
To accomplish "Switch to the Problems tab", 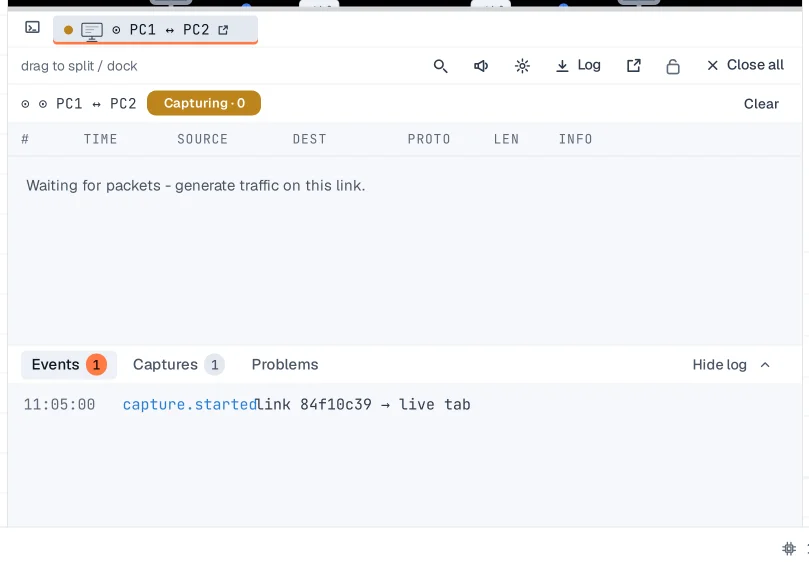I will (x=285, y=365).
